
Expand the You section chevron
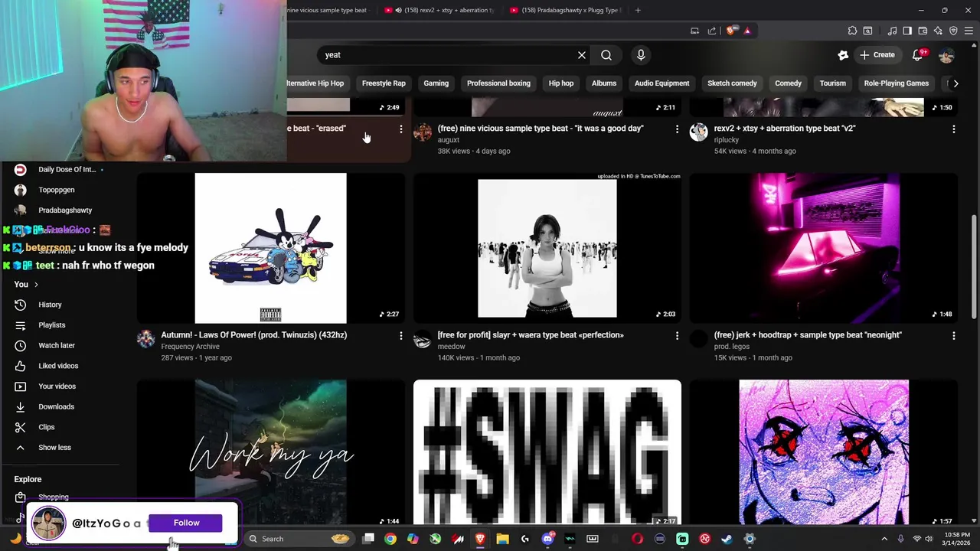click(36, 285)
